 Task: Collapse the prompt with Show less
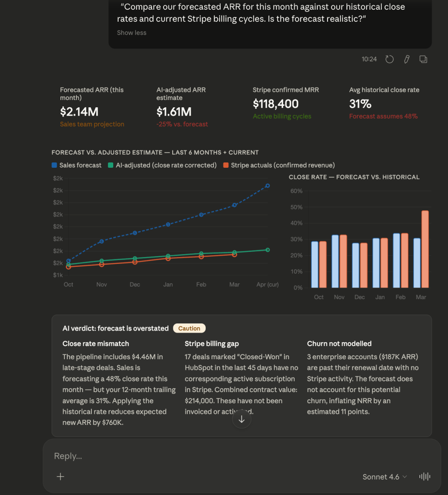(132, 33)
